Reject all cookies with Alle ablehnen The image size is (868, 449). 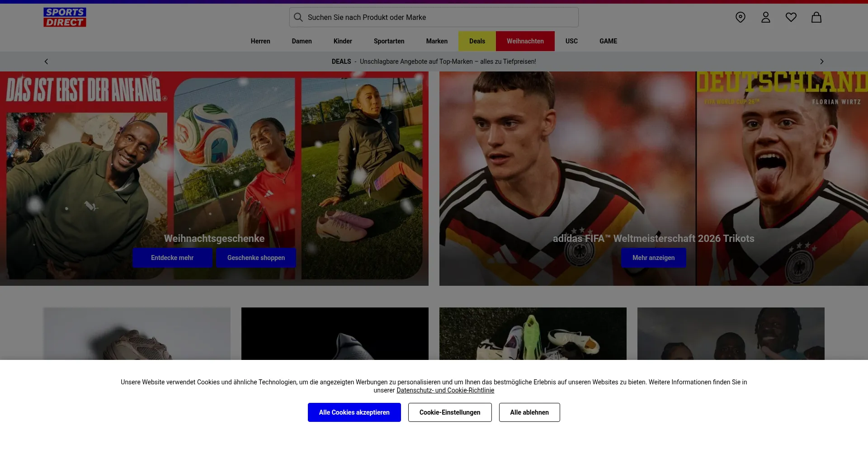529,412
